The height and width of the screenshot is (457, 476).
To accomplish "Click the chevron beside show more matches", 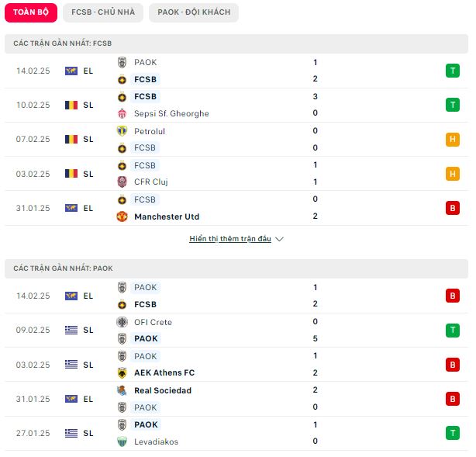I will point(279,240).
